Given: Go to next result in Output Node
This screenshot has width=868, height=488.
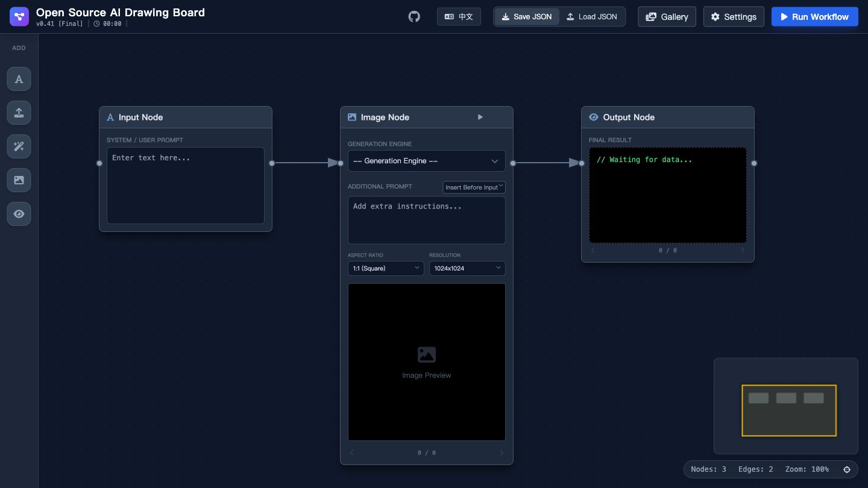Looking at the screenshot, I should 743,251.
